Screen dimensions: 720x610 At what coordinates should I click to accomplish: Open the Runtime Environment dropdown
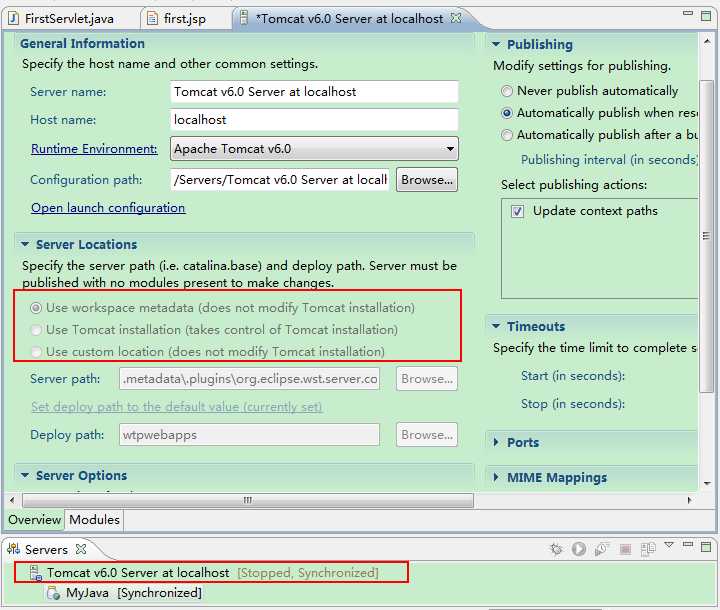314,149
